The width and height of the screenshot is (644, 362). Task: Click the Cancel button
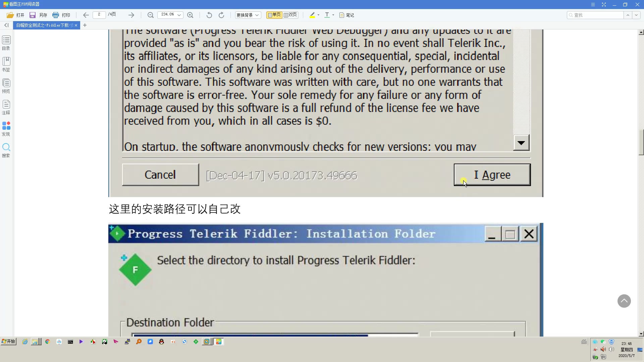(x=161, y=175)
